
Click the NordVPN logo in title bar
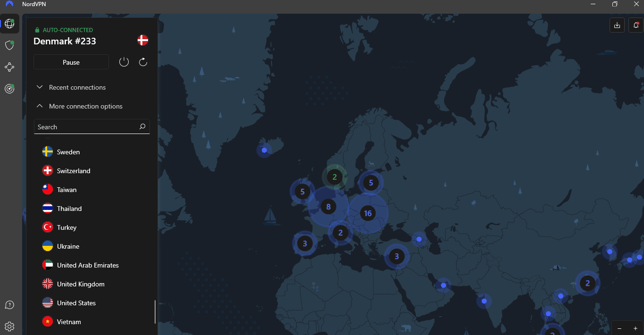(x=9, y=4)
